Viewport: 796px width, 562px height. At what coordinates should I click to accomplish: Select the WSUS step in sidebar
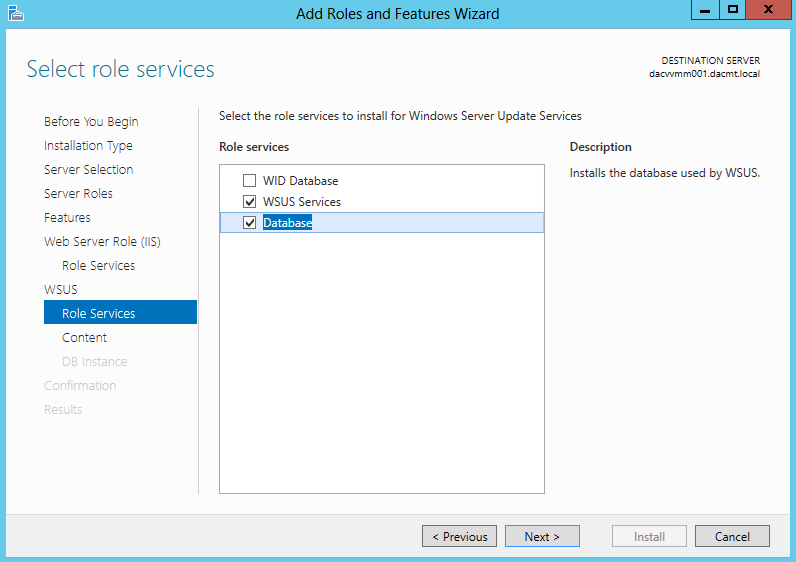coord(60,289)
